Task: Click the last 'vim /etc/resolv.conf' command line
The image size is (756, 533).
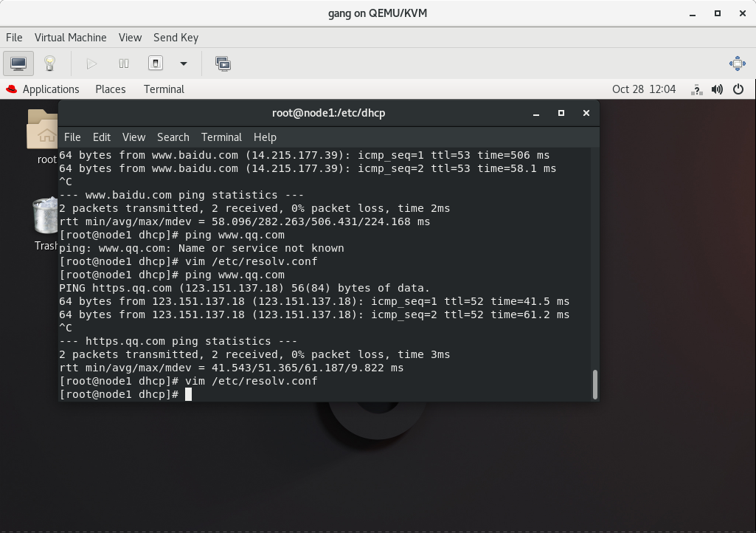Action: click(188, 381)
